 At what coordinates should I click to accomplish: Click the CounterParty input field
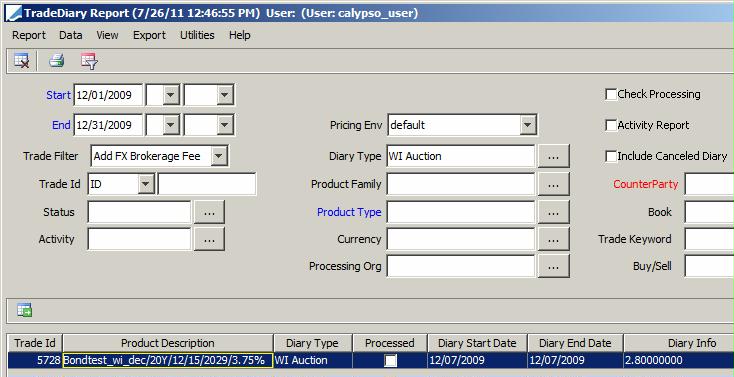[709, 185]
